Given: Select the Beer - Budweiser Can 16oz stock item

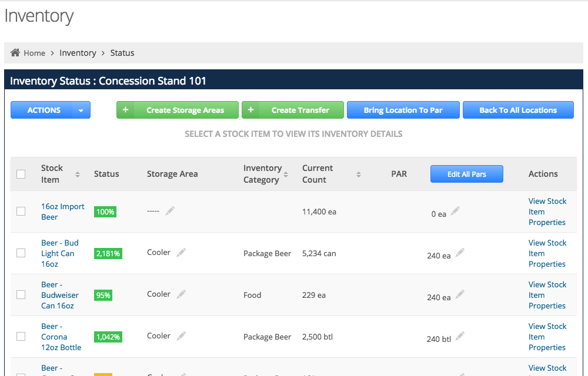Looking at the screenshot, I should (59, 295).
